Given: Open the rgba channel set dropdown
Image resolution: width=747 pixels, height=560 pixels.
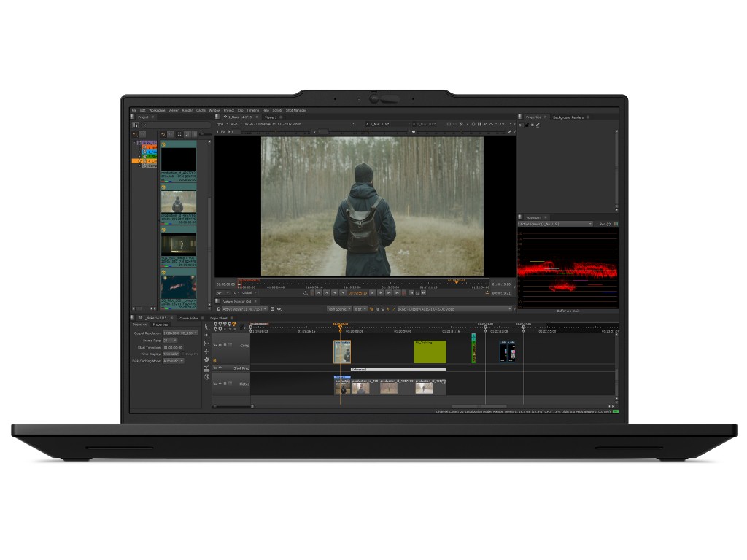Looking at the screenshot, I should [222, 124].
